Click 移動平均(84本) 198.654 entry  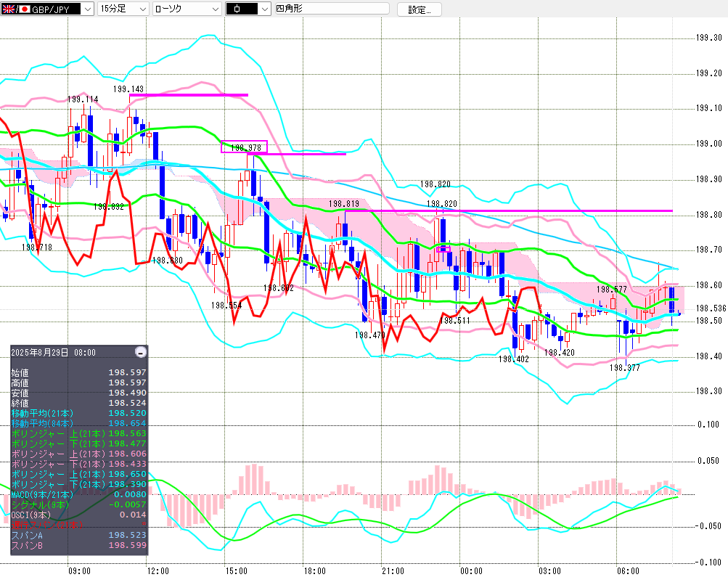pos(78,423)
